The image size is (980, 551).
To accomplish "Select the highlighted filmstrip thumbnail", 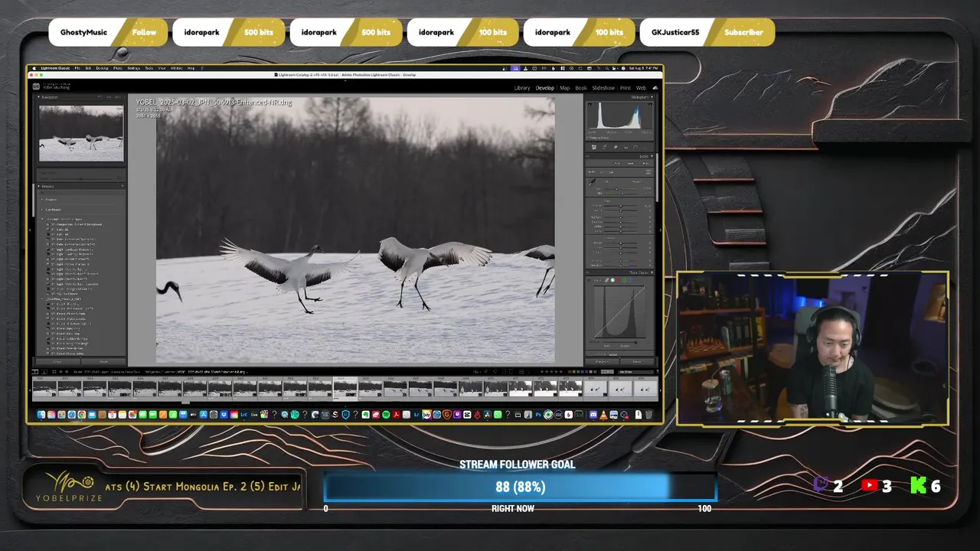I will pos(345,390).
